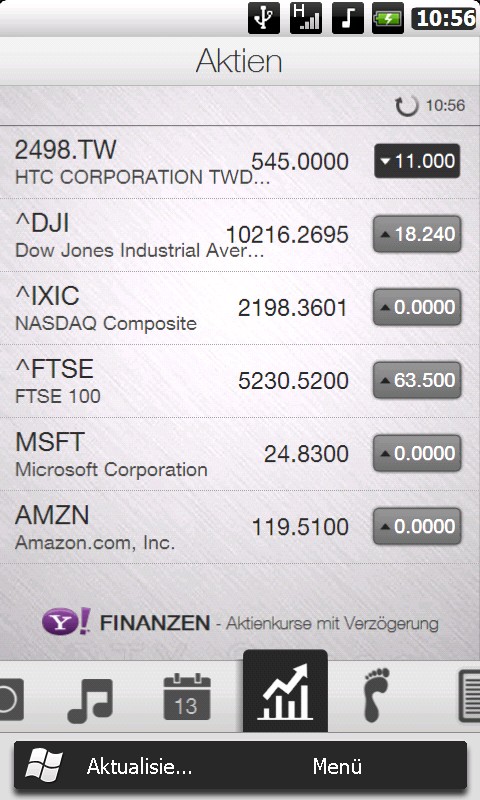Viewport: 480px width, 800px height.
Task: Select the MSFT Microsoft Corporation row
Action: point(240,454)
